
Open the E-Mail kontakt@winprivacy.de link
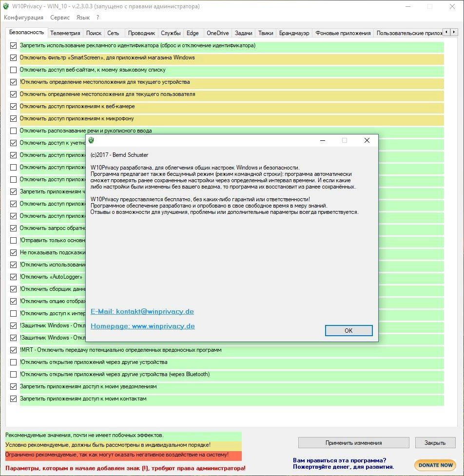click(142, 311)
